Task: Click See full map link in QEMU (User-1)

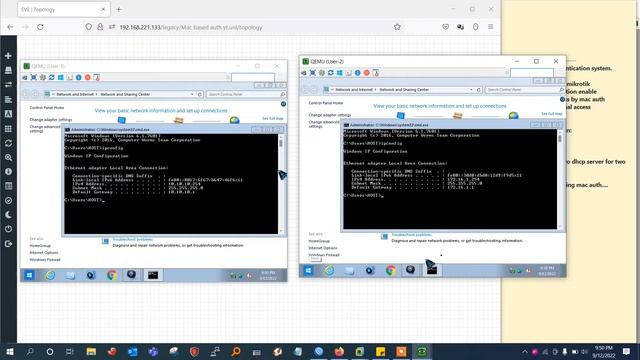Action: (x=273, y=118)
